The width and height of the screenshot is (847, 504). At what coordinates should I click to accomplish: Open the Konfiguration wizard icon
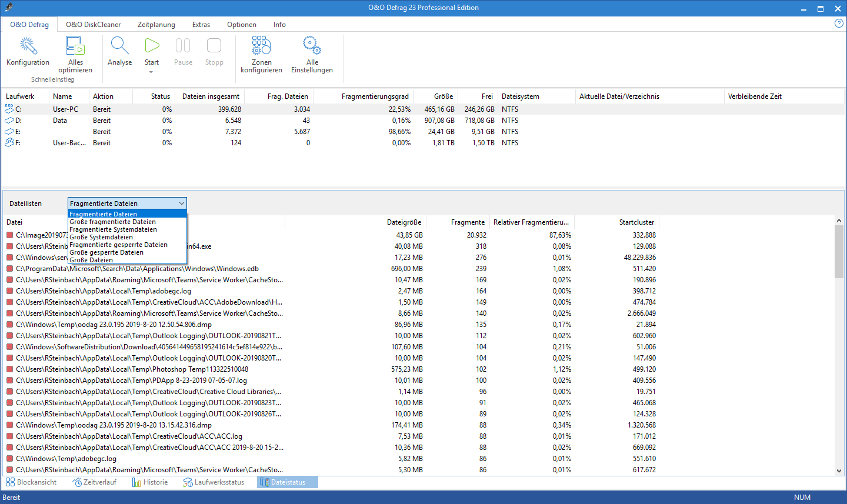click(28, 45)
